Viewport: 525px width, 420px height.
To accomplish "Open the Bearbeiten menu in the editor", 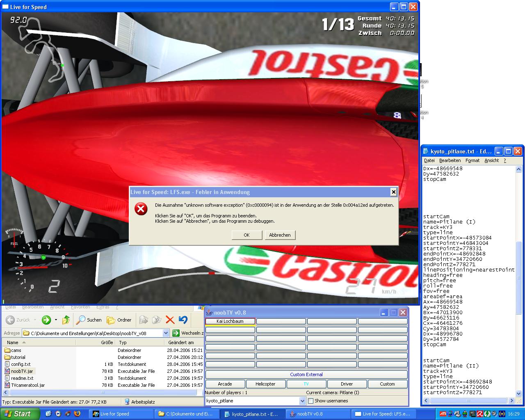I will click(x=450, y=160).
